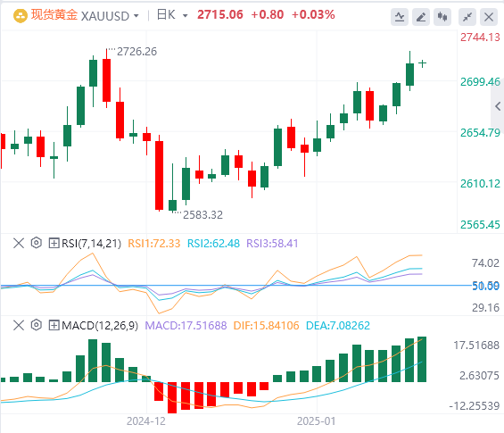This screenshot has width=504, height=433.
Task: Expand the side panel with the chevron arrow
Action: [x=498, y=106]
